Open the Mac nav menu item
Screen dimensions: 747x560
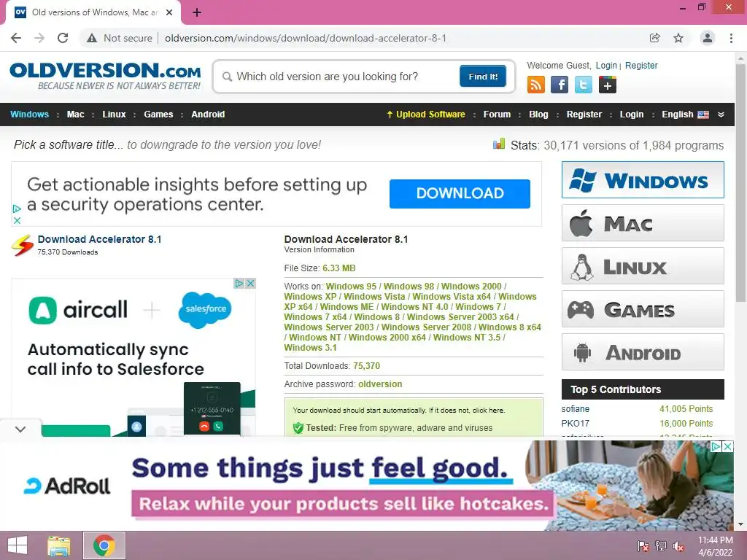click(75, 114)
